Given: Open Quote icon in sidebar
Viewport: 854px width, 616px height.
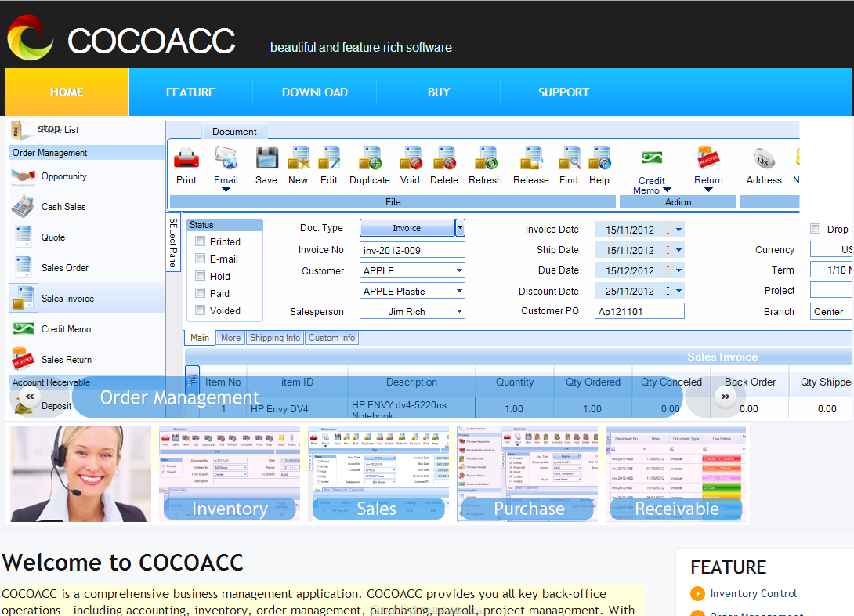Looking at the screenshot, I should tap(23, 237).
